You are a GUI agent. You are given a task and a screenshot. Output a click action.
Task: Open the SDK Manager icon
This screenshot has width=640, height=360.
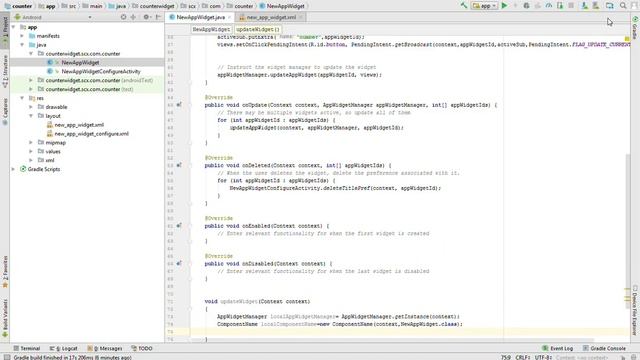(596, 6)
